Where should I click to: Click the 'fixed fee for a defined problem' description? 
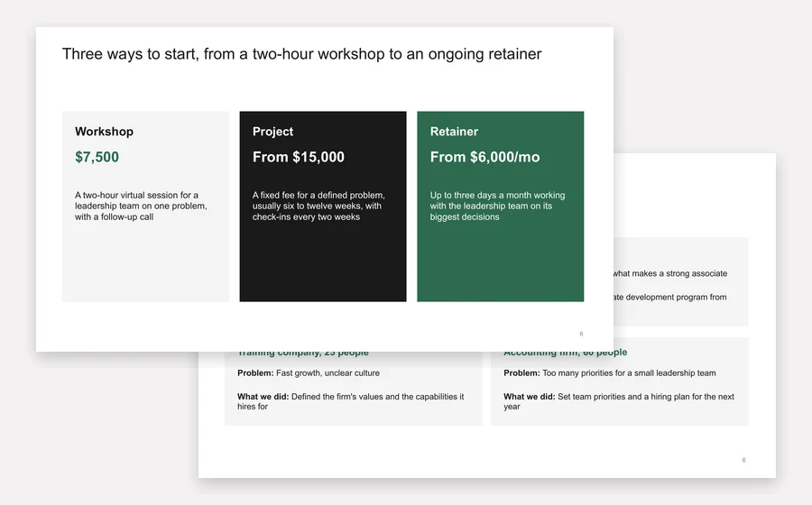(318, 206)
